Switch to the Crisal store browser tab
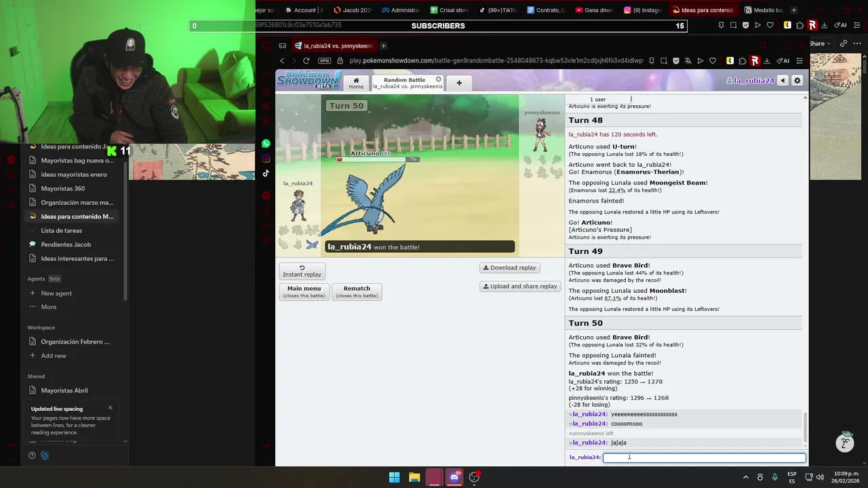 coord(450,10)
